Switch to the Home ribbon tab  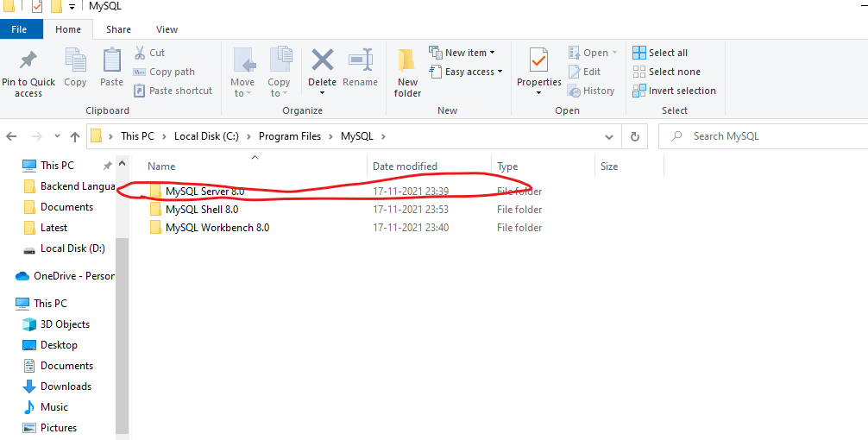point(68,29)
